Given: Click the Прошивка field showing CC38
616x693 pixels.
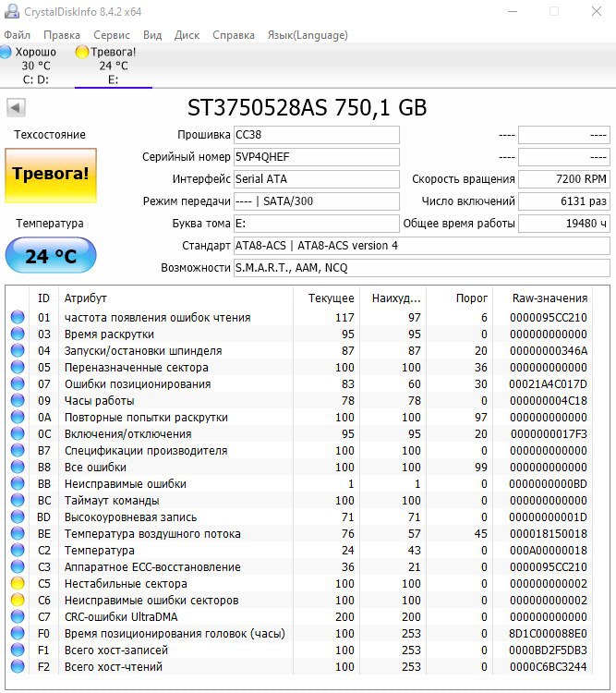Looking at the screenshot, I should click(x=317, y=135).
